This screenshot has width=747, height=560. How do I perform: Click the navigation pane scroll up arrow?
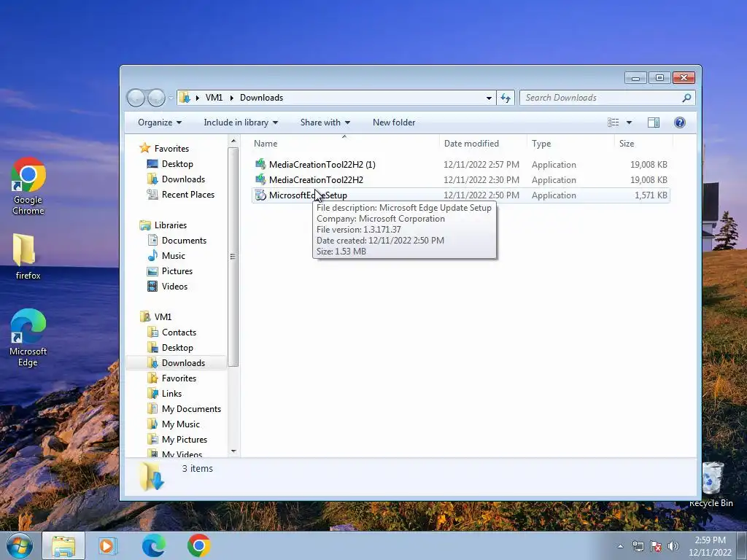coord(233,141)
